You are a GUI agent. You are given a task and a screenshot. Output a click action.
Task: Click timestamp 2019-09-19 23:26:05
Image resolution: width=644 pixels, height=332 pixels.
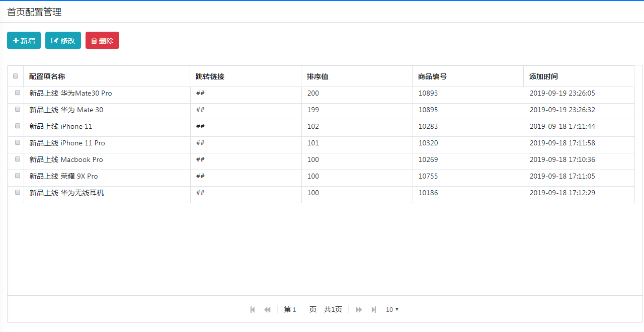pyautogui.click(x=562, y=93)
